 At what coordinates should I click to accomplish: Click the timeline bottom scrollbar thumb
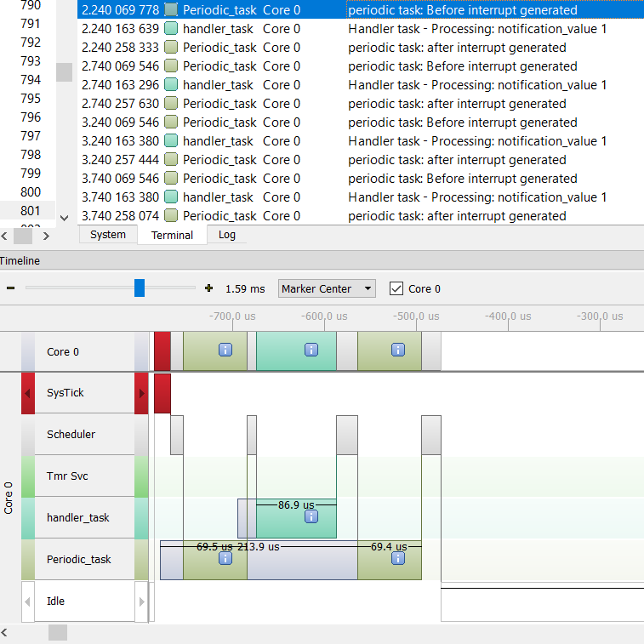coord(58,633)
